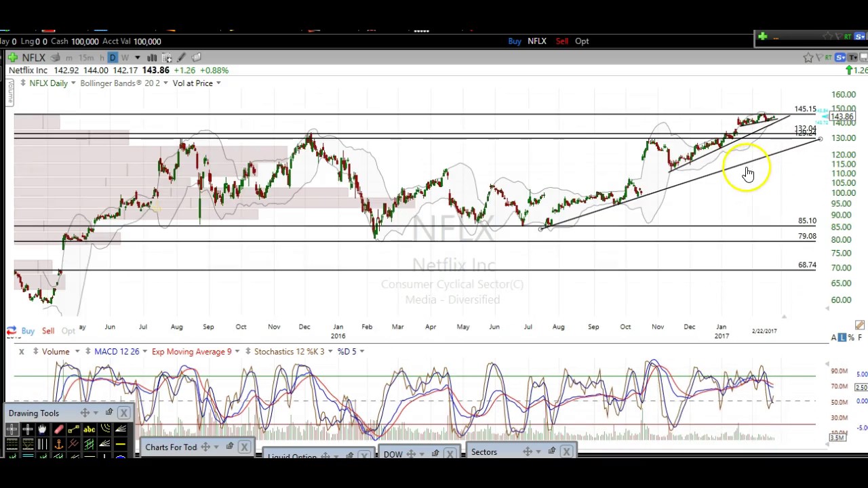Click the green plus add symbol icon
The width and height of the screenshot is (868, 488).
coord(12,58)
